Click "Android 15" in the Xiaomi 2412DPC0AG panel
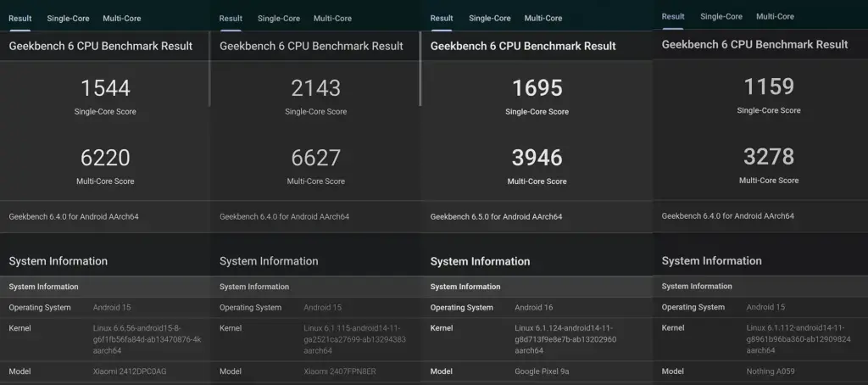This screenshot has height=385, width=868. pos(112,308)
